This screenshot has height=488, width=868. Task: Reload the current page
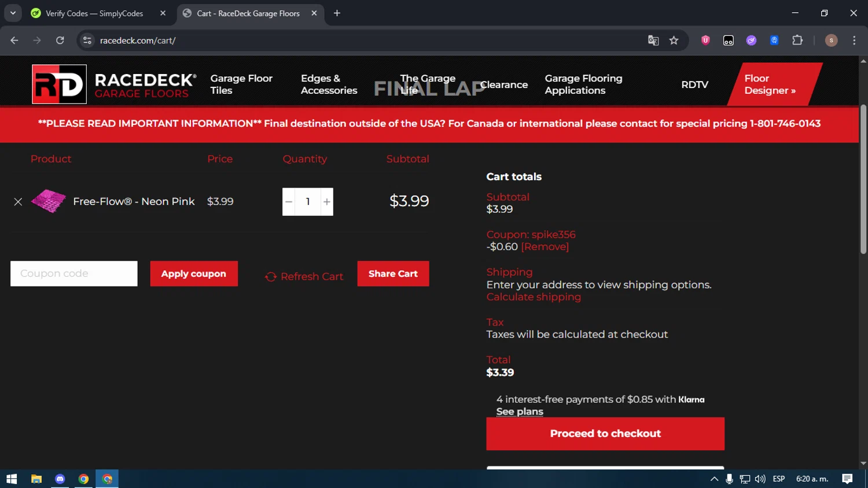point(60,41)
